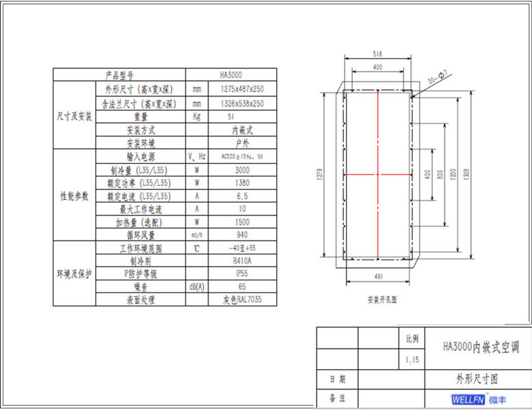This screenshot has width=532, height=410.
Task: Click the 1275x487x250 dimension value
Action: coord(242,89)
